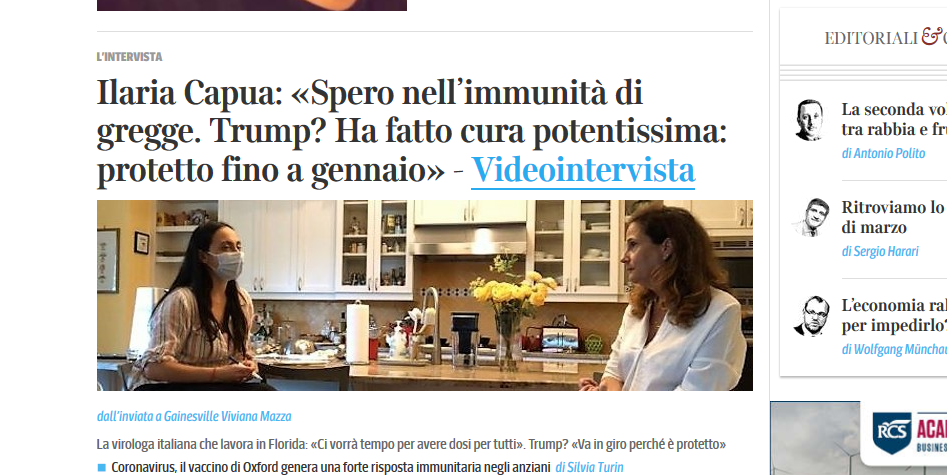
Task: Click byline 'di Antonio Polito'
Action: click(883, 153)
